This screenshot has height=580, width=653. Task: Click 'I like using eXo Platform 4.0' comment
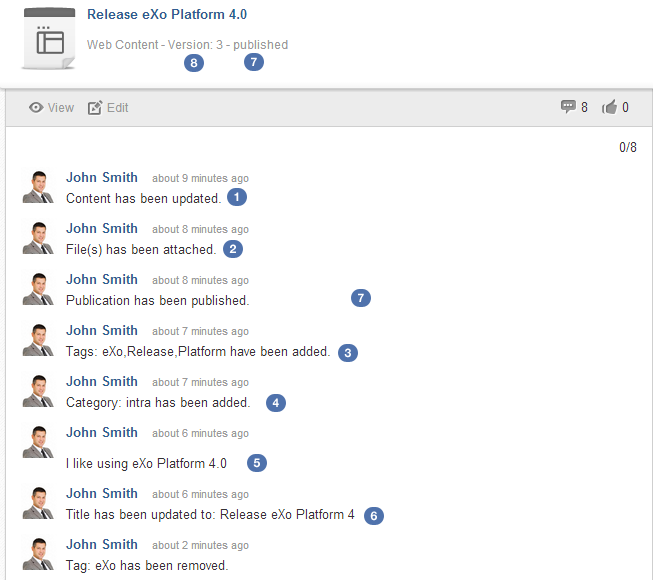pyautogui.click(x=146, y=463)
